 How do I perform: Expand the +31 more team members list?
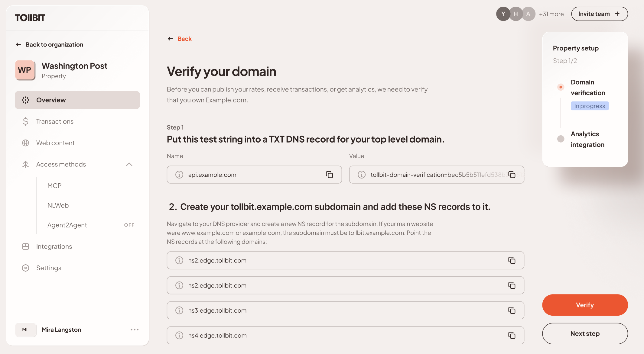pyautogui.click(x=551, y=14)
